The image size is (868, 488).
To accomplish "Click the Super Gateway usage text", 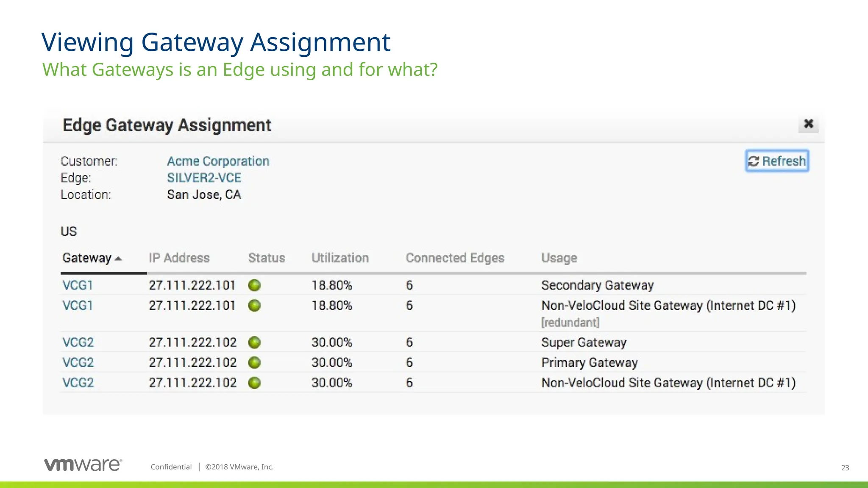I will 584,342.
